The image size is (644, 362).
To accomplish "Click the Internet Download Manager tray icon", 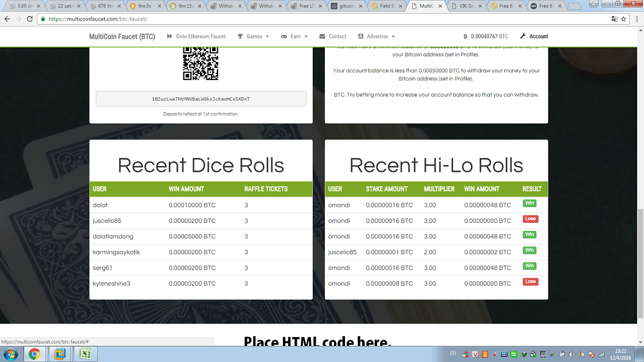I will pos(524,354).
